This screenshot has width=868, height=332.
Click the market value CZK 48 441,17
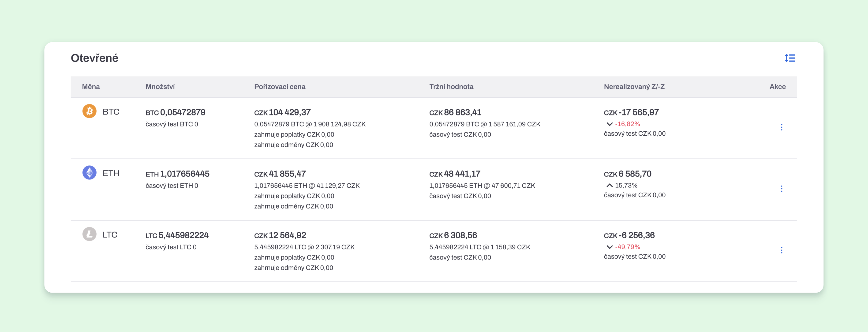coord(455,174)
